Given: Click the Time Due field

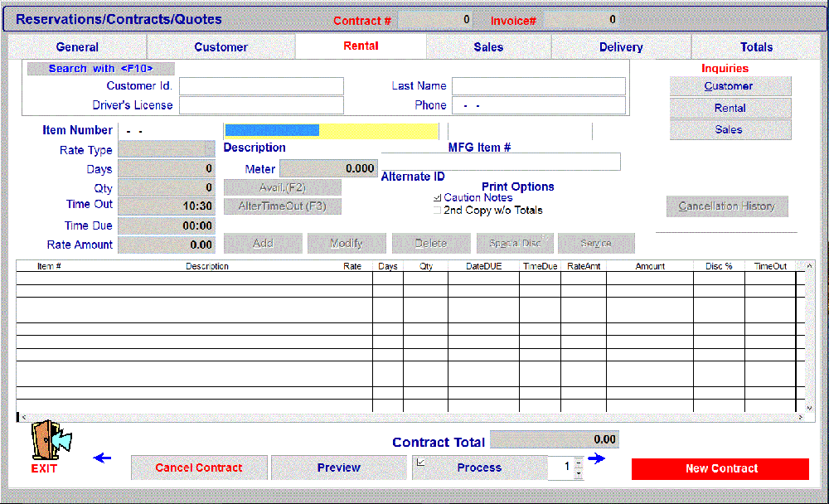Looking at the screenshot, I should 166,225.
